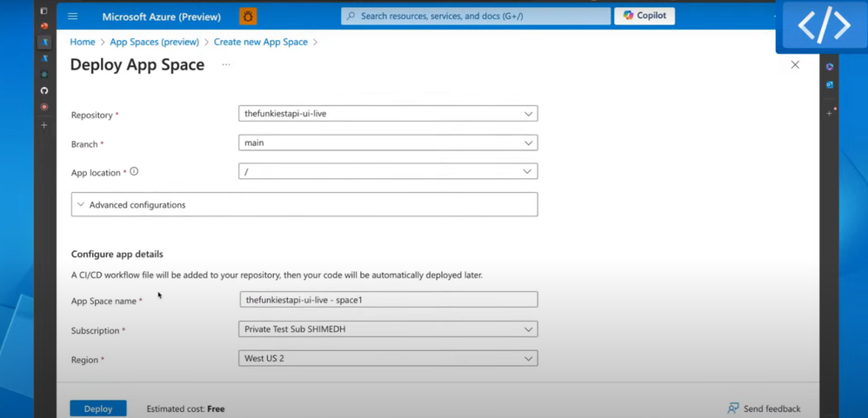
Task: Click the Search resources, services, and docs box
Action: (x=476, y=16)
